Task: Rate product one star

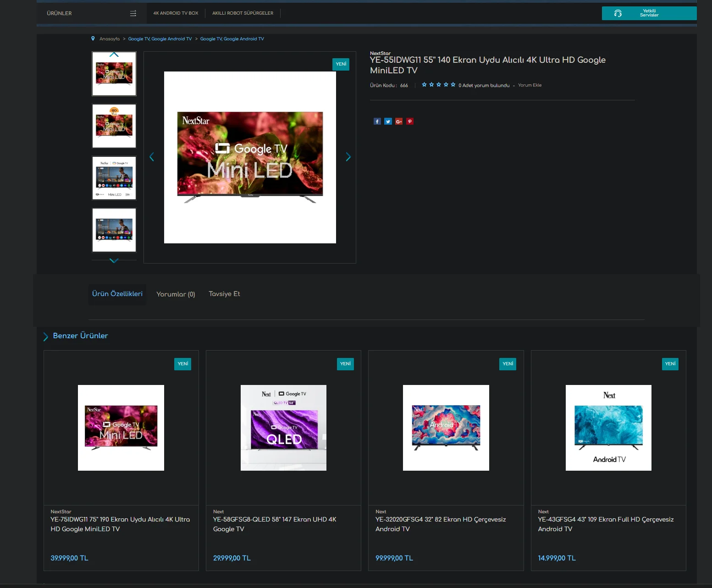Action: [x=424, y=85]
